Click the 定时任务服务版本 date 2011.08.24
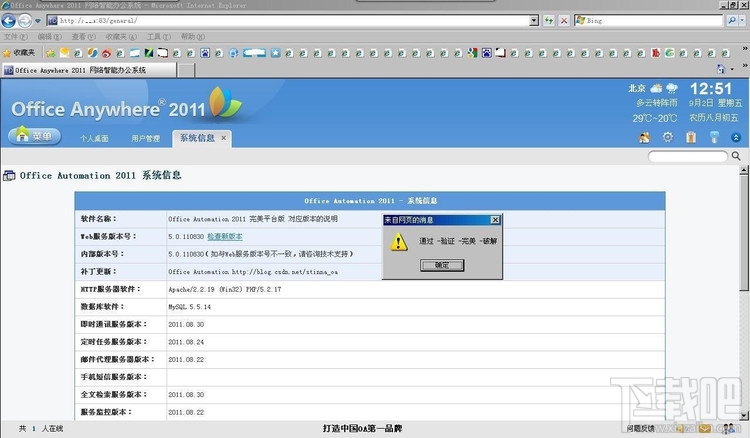The image size is (750, 438). [x=186, y=342]
